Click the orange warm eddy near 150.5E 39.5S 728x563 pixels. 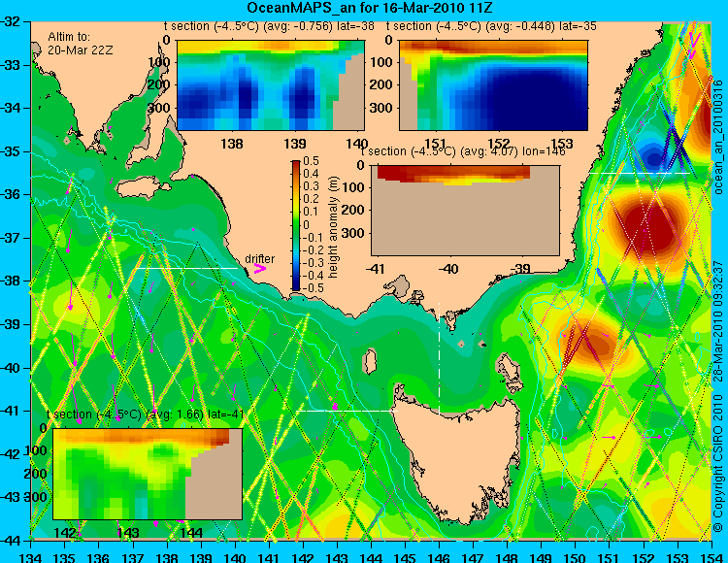(597, 341)
